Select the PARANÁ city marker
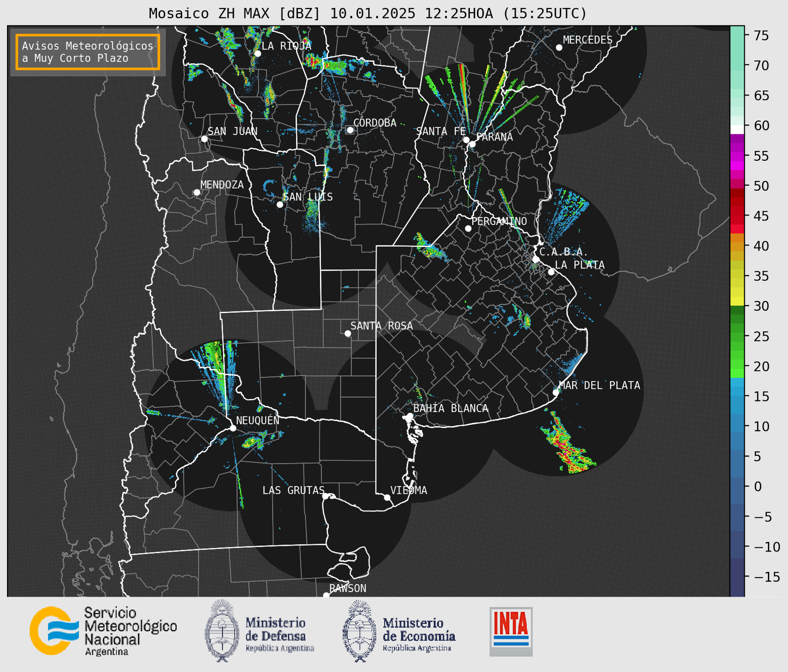The width and height of the screenshot is (788, 672). click(472, 144)
